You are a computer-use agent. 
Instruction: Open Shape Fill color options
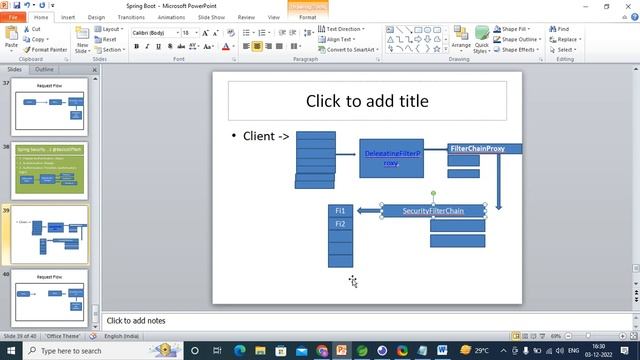click(512, 29)
